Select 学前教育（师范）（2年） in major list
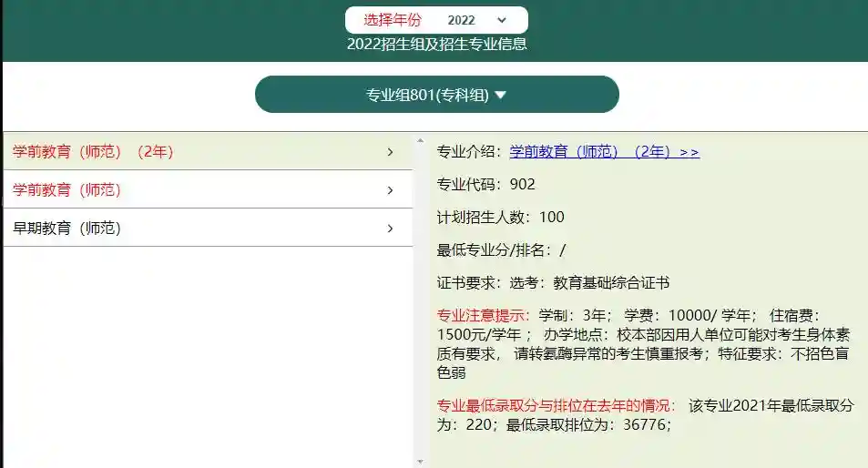Screen dimensions: 868x468 (93, 152)
